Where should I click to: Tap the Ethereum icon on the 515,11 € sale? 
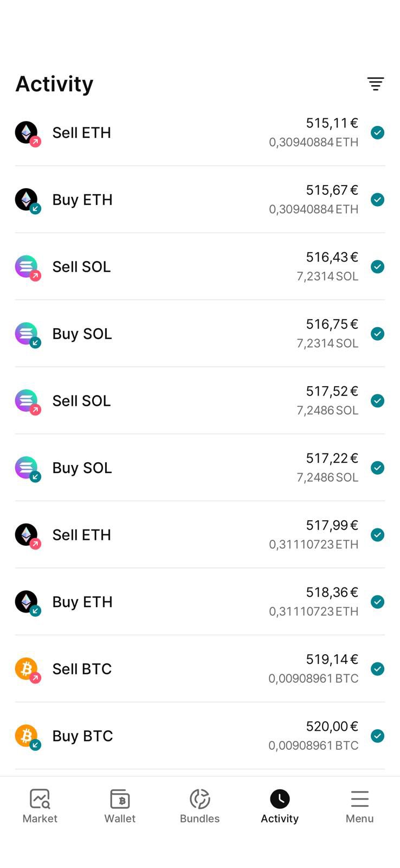[x=26, y=132]
